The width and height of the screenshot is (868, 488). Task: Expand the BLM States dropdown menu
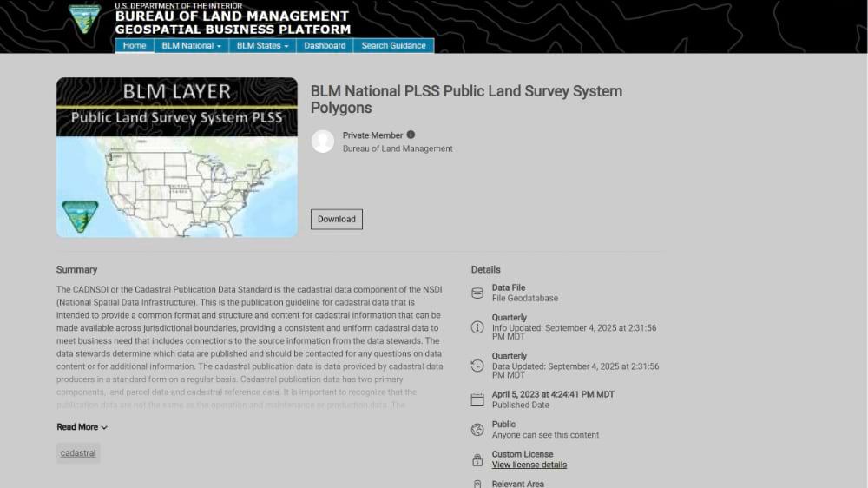coord(262,45)
